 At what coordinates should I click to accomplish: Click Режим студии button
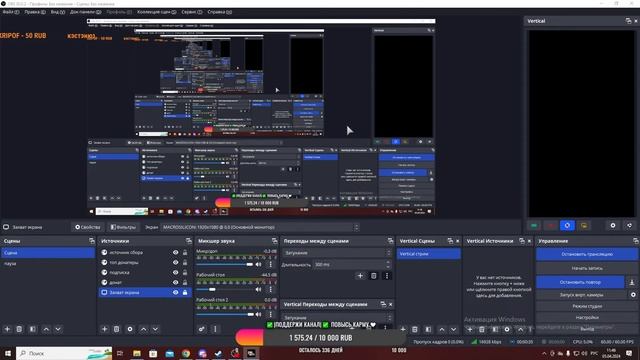(x=587, y=306)
